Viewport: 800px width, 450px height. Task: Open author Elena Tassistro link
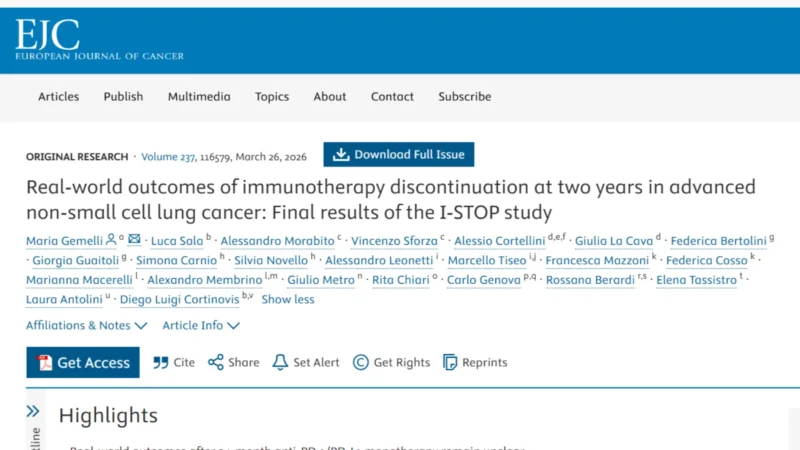point(696,280)
